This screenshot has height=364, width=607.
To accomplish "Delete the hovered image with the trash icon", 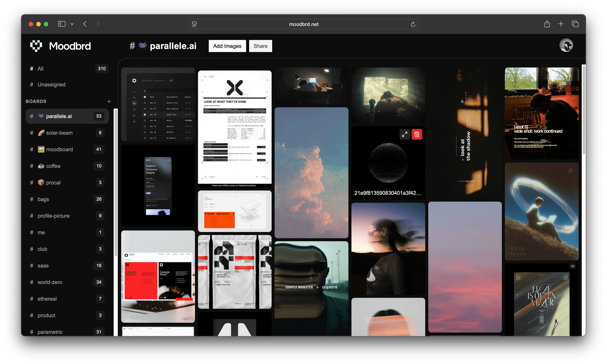I will point(417,134).
